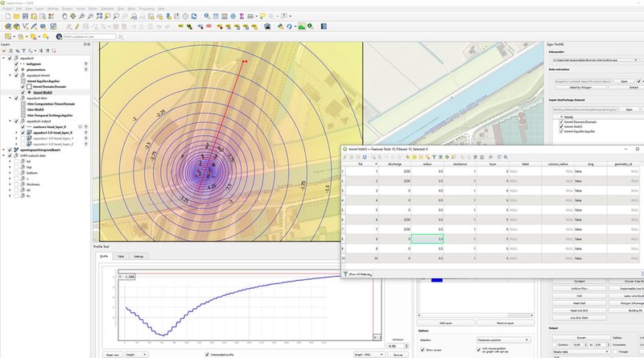Viewport: 644px width, 358px height.
Task: Click the Select by Polygon button
Action: [x=580, y=88]
